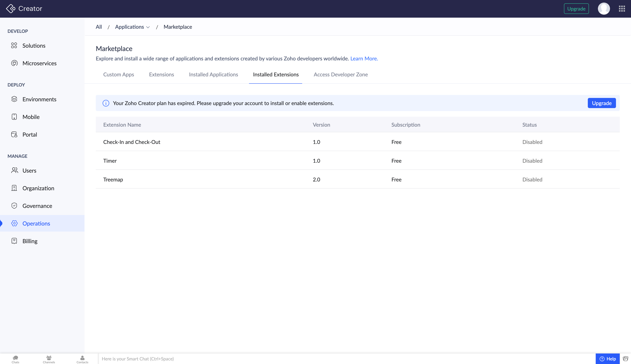Go to the Environments page
Screen dimensions: 631x364
39,99
